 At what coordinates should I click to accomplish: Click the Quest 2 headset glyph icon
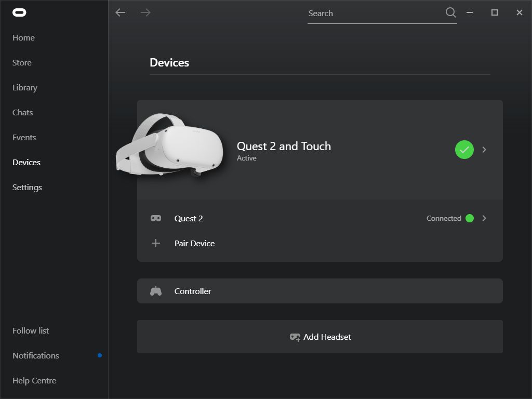pos(156,218)
